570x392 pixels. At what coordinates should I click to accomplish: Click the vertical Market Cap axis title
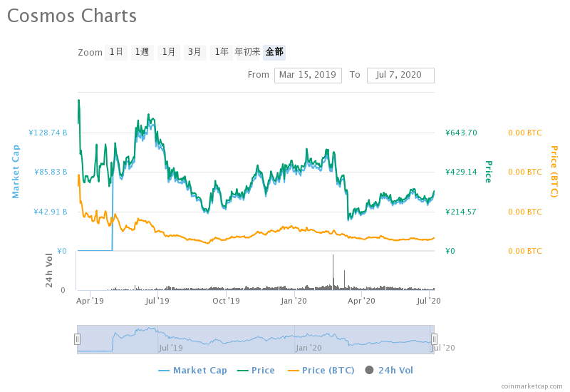(16, 172)
